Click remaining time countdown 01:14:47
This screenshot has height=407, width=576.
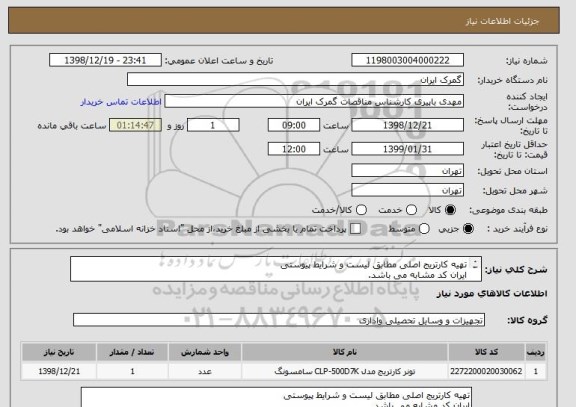coord(135,125)
